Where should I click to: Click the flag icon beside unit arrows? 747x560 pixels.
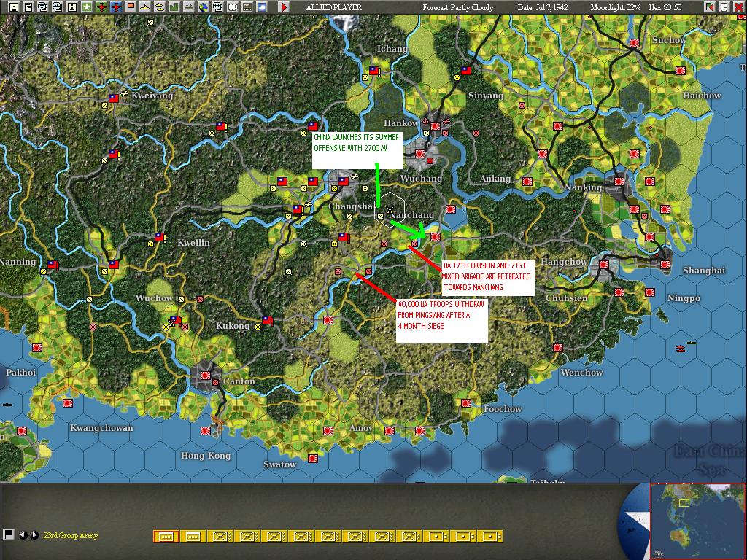(x=8, y=534)
